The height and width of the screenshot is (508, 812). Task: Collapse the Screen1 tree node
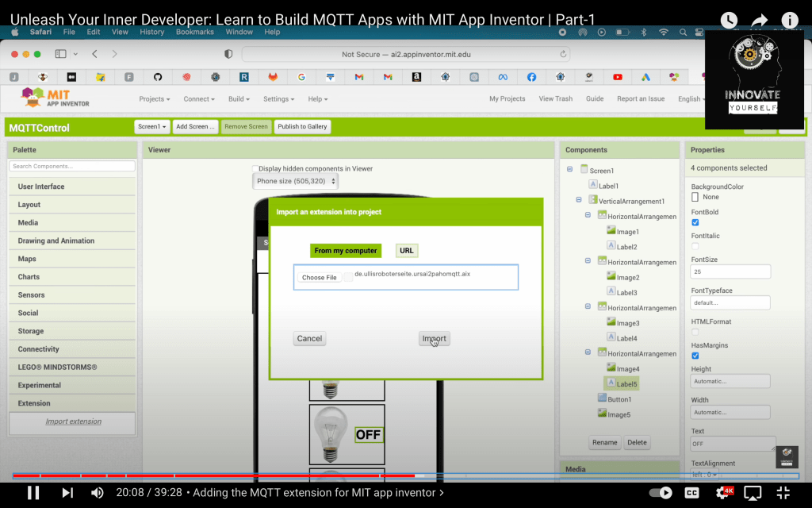[569, 169]
